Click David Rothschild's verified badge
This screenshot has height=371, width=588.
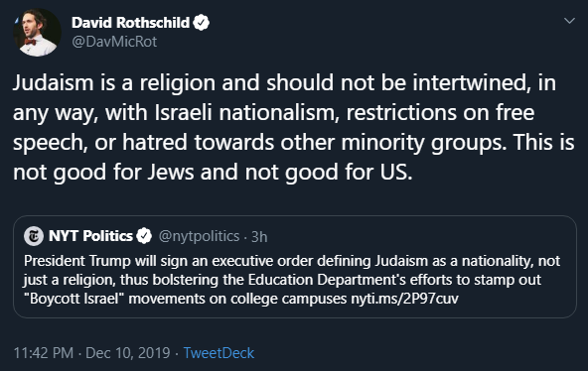(x=202, y=23)
